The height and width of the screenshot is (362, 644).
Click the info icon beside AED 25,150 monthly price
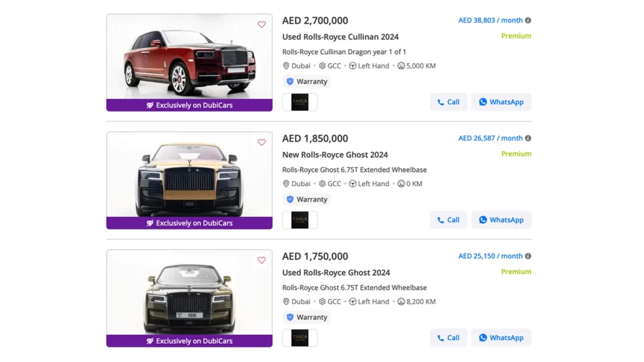click(527, 256)
